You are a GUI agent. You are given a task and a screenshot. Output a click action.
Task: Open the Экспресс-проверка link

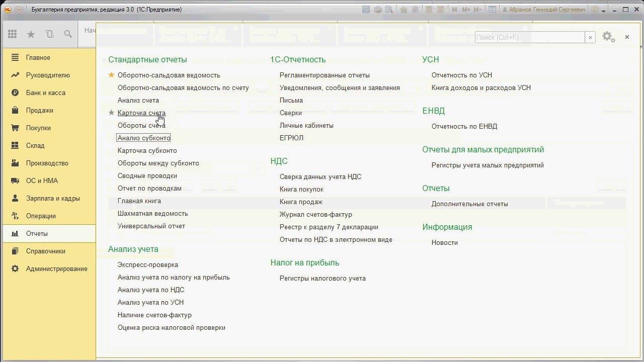click(148, 264)
